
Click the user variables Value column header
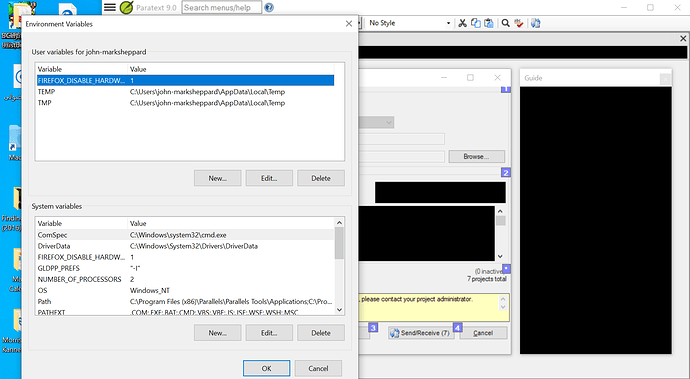tap(231, 69)
